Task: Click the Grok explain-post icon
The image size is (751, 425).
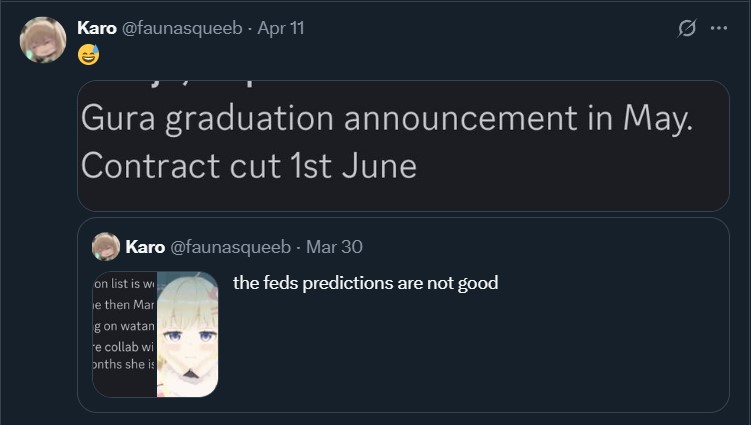Action: tap(686, 28)
